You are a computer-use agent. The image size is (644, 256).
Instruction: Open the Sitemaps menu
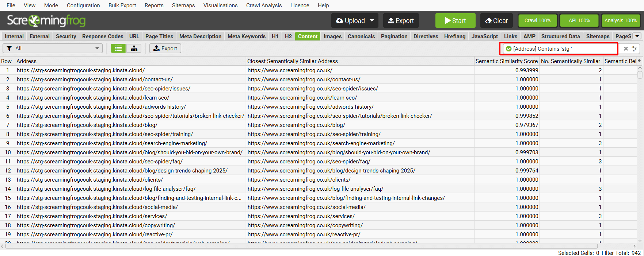183,5
